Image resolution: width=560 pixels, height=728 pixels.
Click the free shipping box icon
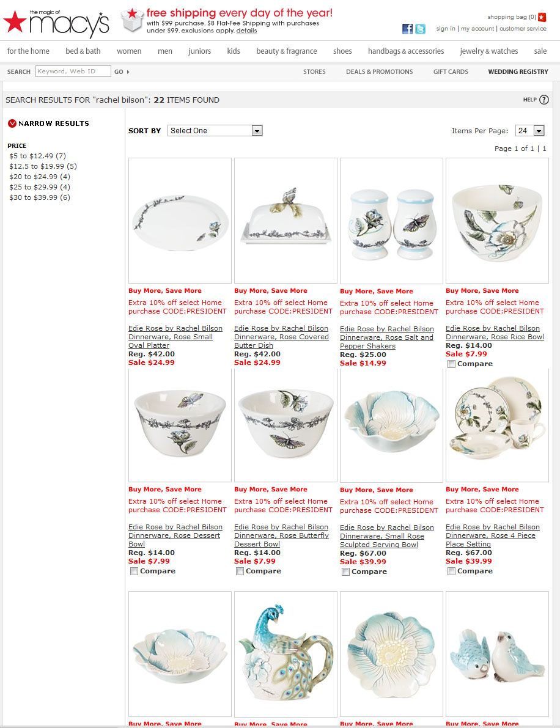(132, 20)
